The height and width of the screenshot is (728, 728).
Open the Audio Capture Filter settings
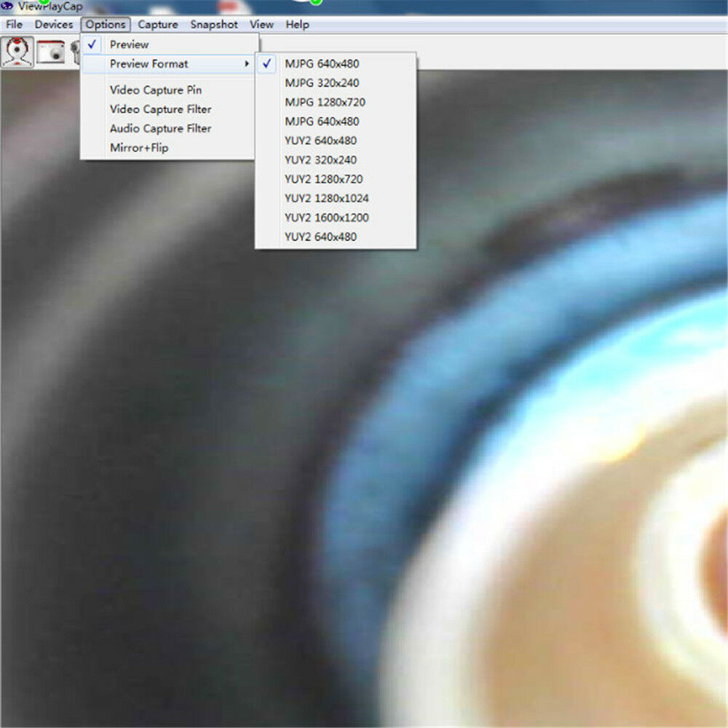(169, 128)
